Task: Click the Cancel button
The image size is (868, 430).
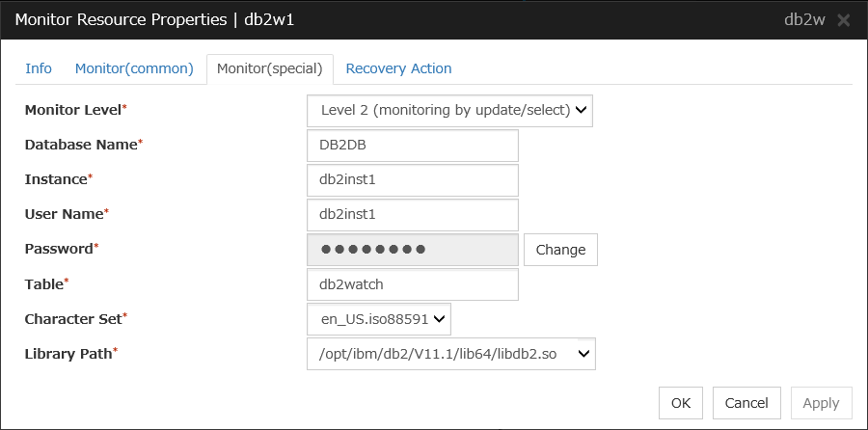Action: [x=746, y=403]
